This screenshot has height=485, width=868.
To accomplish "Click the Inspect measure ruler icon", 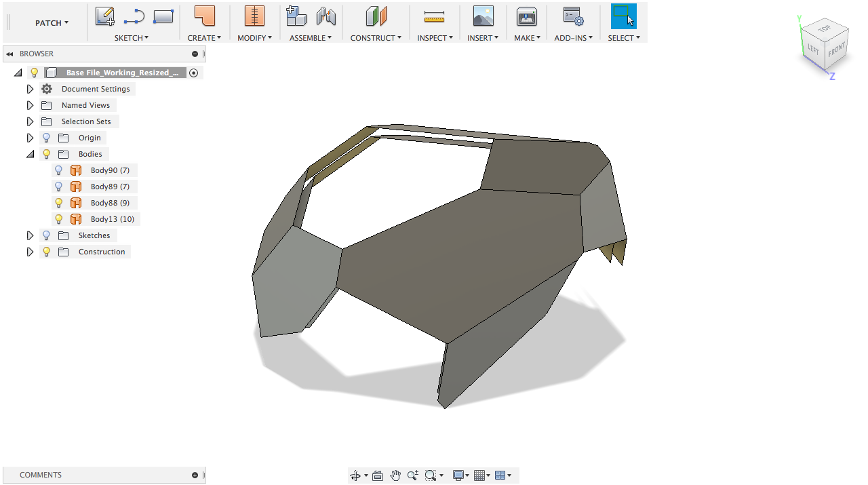I will (434, 16).
